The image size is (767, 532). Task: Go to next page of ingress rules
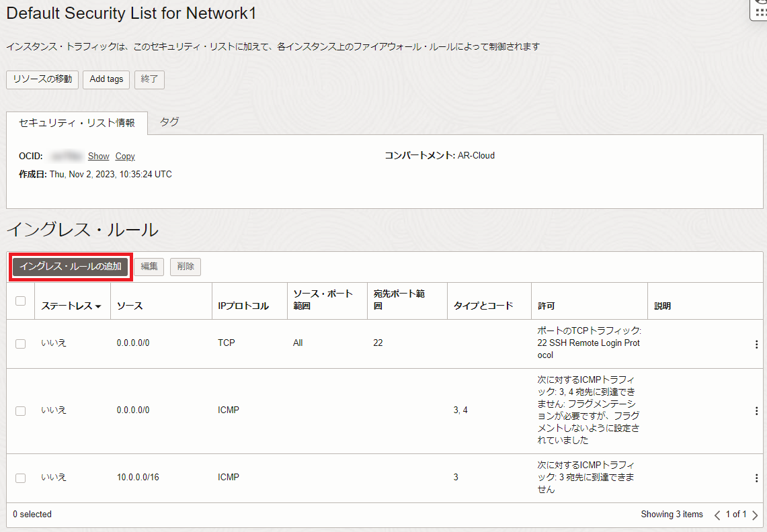click(755, 515)
